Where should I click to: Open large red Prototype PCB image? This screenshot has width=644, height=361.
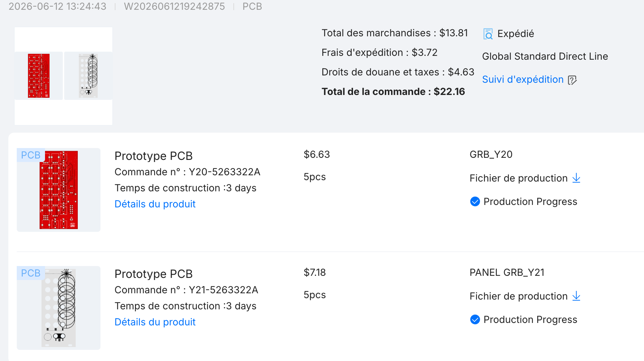tap(59, 190)
